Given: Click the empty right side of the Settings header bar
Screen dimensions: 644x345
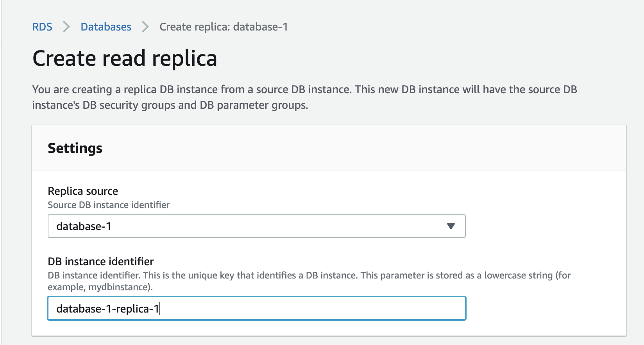Looking at the screenshot, I should (x=430, y=149).
